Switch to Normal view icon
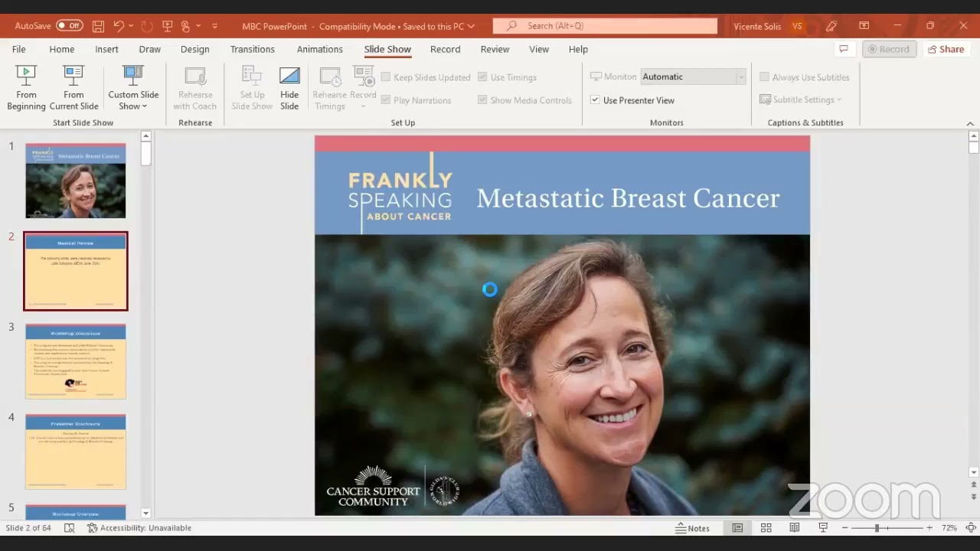Image resolution: width=980 pixels, height=551 pixels. point(737,528)
